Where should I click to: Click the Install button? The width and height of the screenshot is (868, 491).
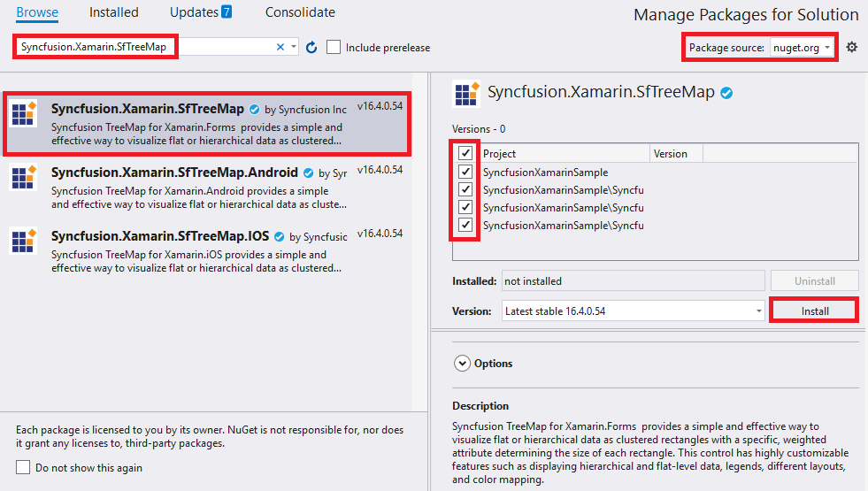[814, 311]
